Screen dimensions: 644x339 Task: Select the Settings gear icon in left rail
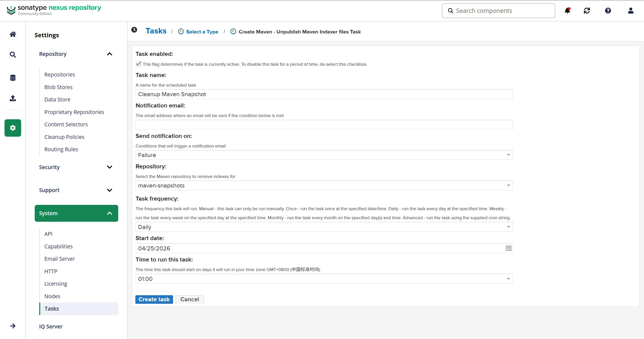[13, 128]
